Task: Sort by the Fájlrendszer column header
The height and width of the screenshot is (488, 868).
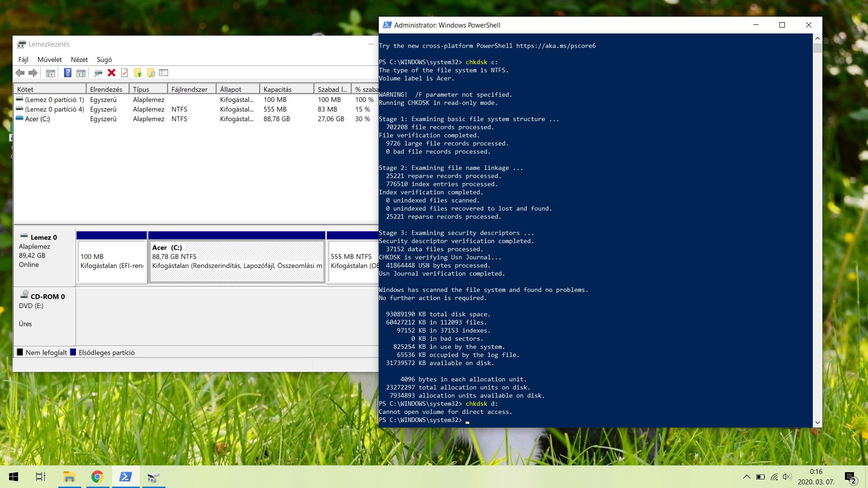Action: pos(192,89)
